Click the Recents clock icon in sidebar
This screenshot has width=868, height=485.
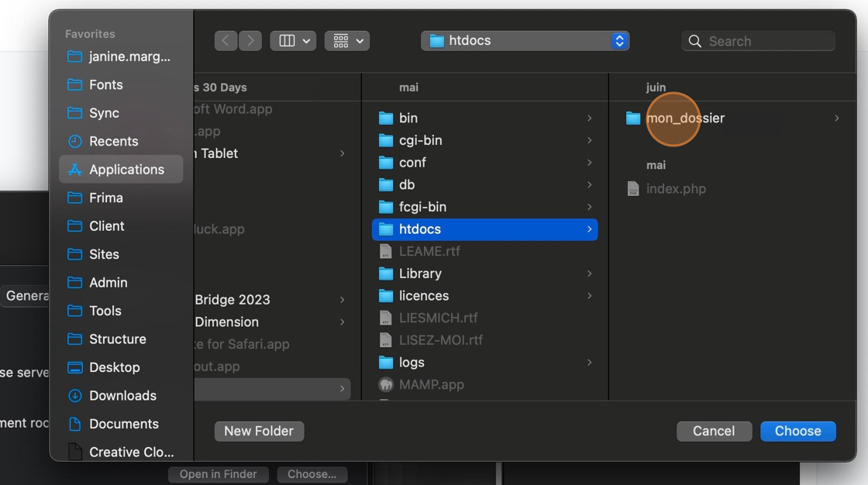(73, 141)
